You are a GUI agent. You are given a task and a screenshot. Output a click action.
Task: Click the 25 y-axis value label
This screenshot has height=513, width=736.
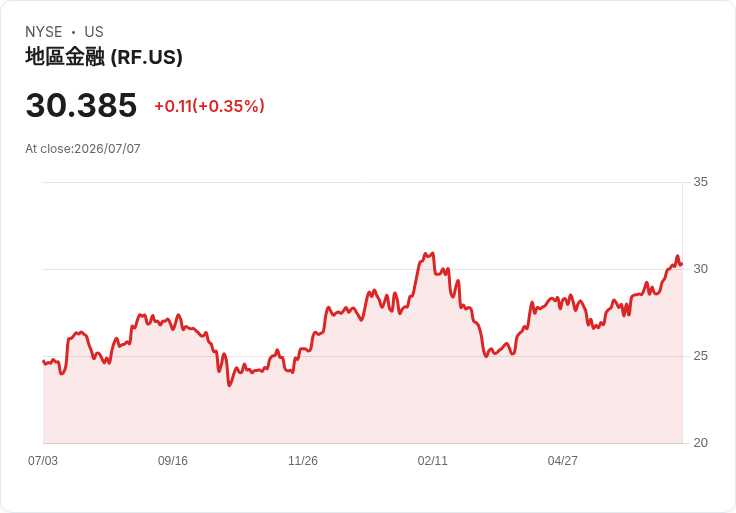(700, 356)
